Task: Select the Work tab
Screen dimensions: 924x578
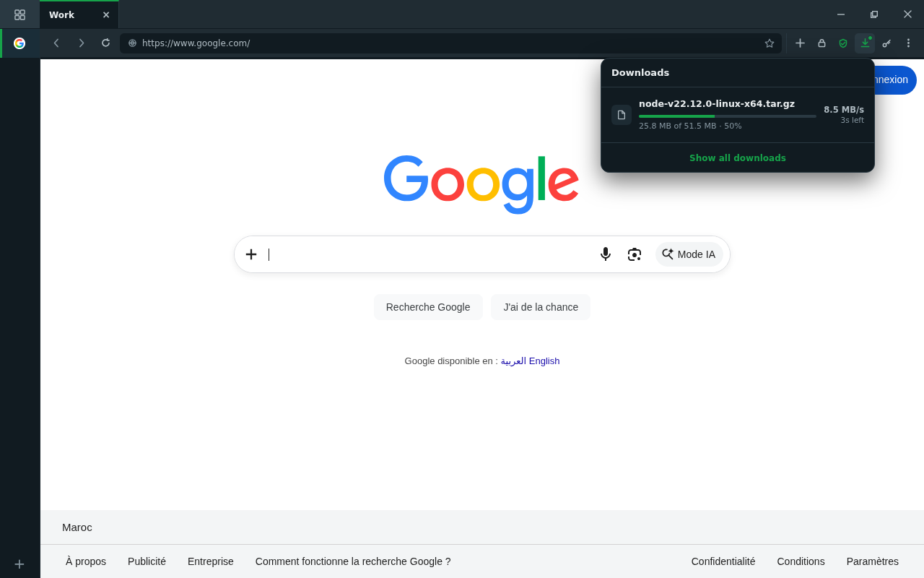Action: tap(79, 14)
